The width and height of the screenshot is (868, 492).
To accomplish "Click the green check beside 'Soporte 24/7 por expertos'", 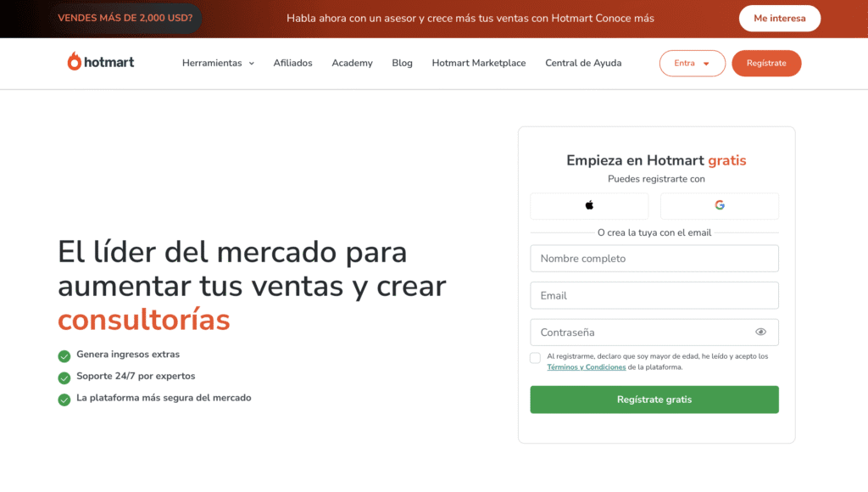I will point(64,377).
